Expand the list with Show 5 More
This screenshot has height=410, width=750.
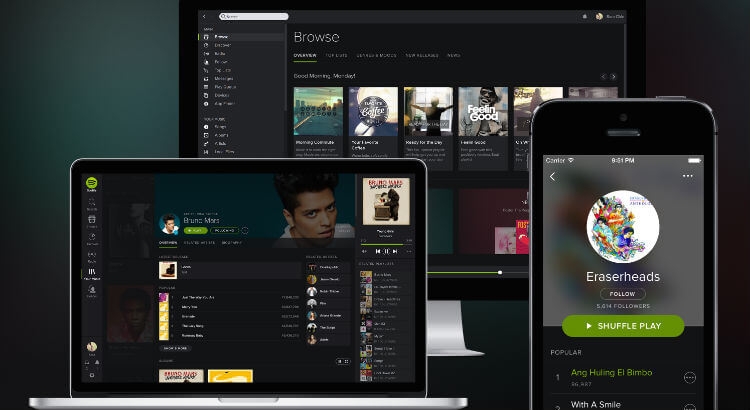tap(175, 348)
